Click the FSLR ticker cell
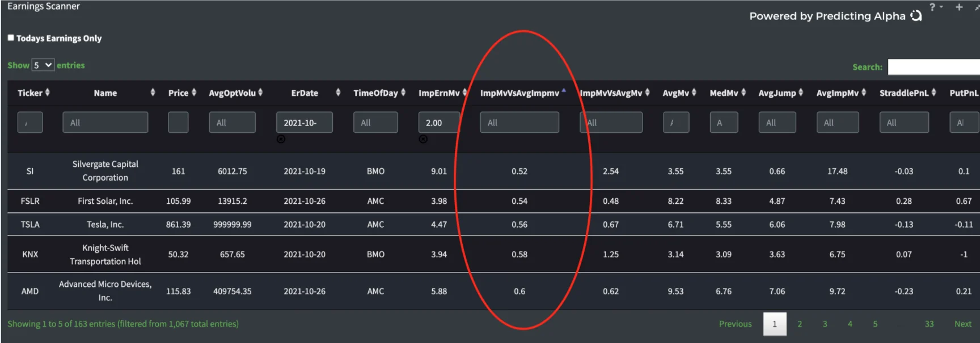 pos(30,201)
